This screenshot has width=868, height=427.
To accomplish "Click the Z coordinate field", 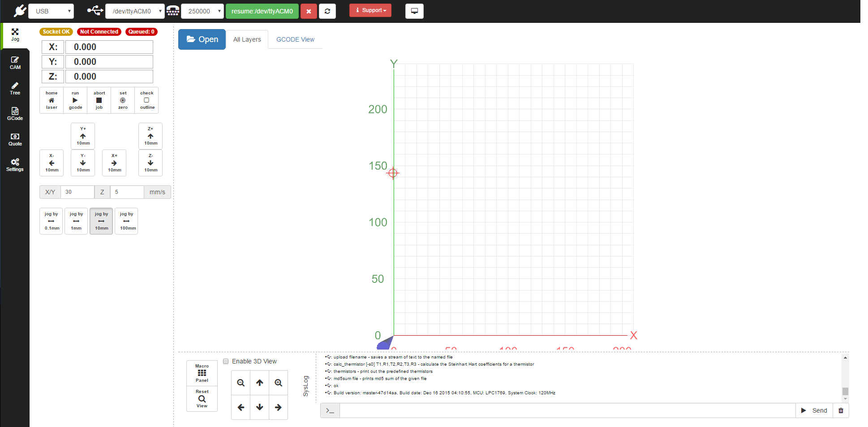I will click(x=109, y=77).
